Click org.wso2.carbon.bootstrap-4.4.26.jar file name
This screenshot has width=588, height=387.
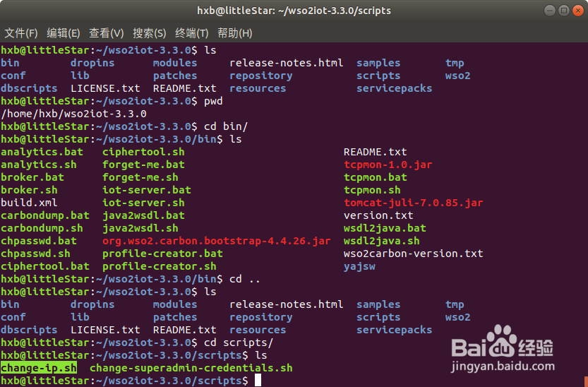[217, 241]
